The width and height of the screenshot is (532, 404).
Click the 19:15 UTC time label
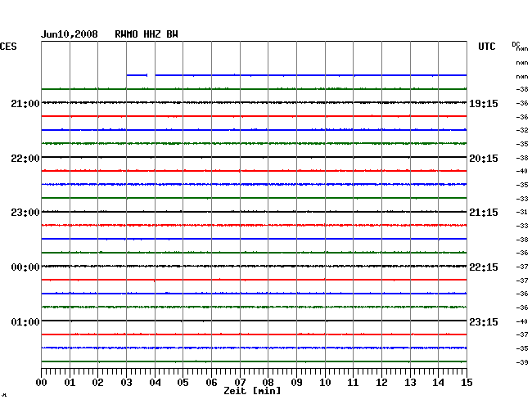point(484,103)
